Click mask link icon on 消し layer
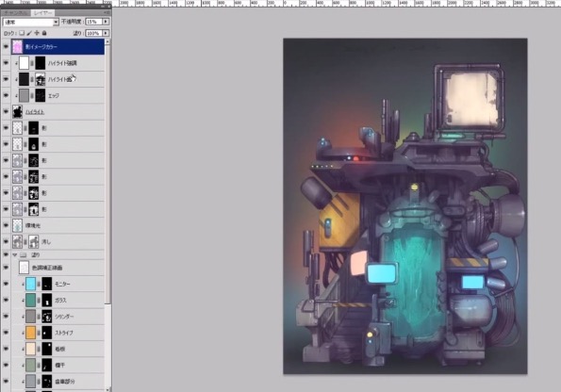Viewport: 561px width, 392px height. (25, 242)
